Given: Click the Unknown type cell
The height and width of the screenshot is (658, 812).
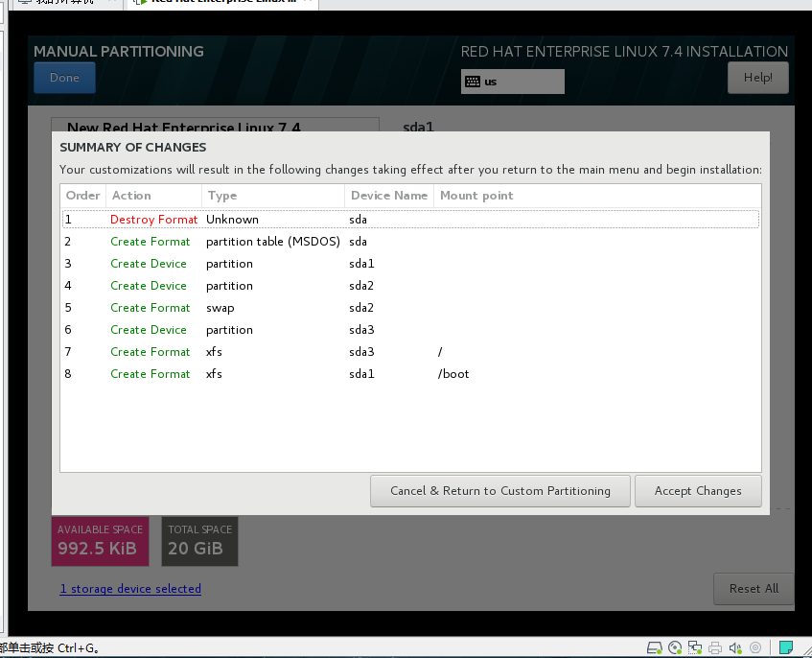Looking at the screenshot, I should (x=232, y=220).
